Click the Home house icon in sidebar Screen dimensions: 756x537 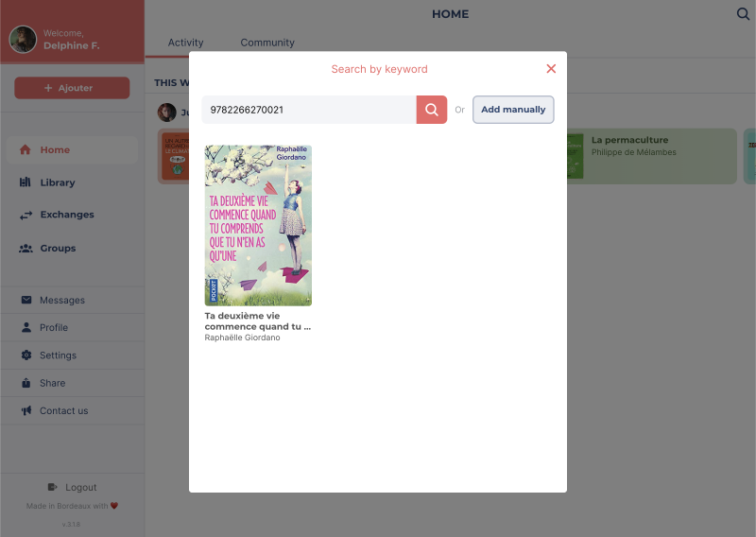click(x=26, y=149)
